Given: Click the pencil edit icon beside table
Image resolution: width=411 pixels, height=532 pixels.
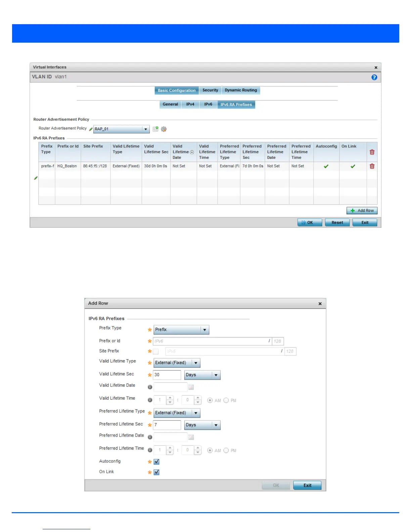Looking at the screenshot, I should click(36, 178).
